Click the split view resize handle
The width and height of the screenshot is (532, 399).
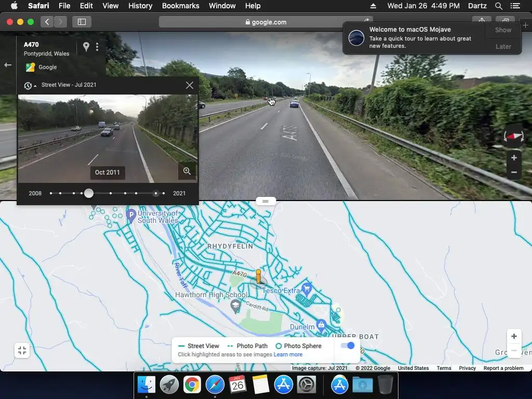(265, 201)
